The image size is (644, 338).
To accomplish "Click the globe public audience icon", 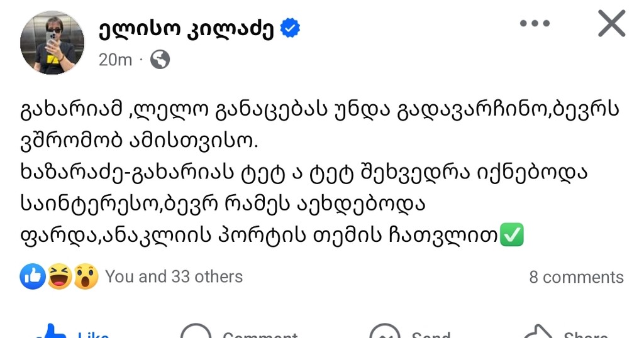I will (160, 60).
